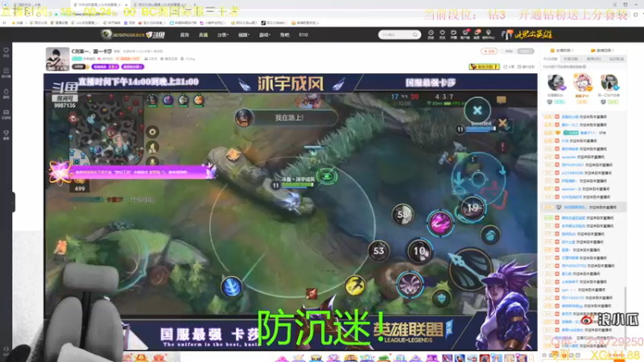Open the left link above ranking tabs
The height and width of the screenshot is (362, 644).
[562, 51]
